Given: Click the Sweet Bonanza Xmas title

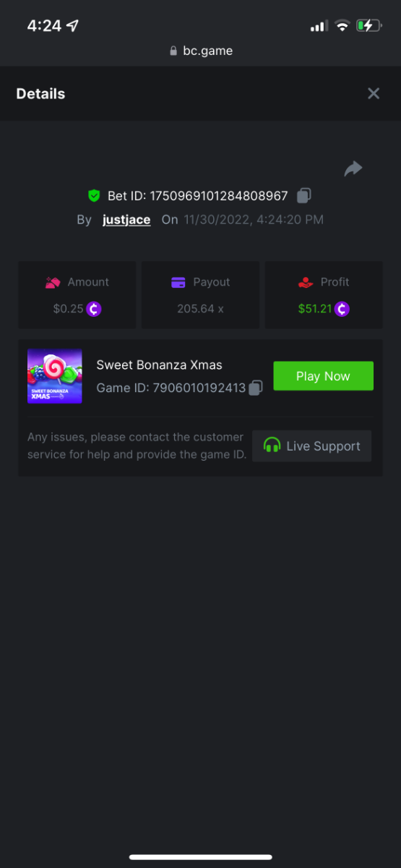Looking at the screenshot, I should point(160,365).
